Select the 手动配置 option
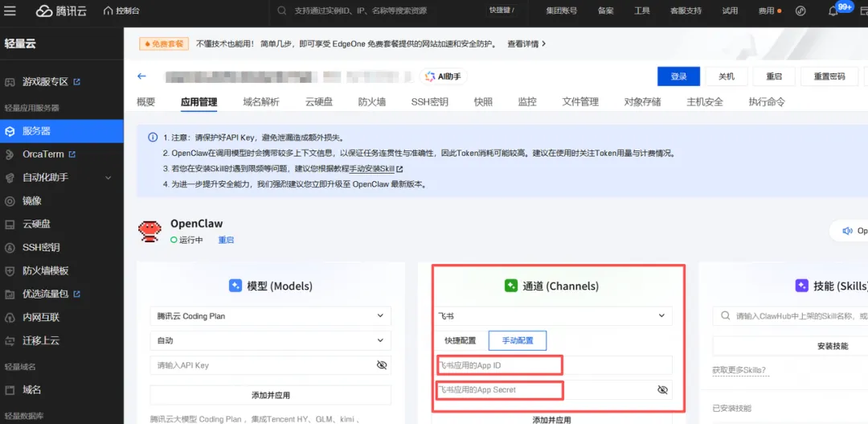The width and height of the screenshot is (868, 424). (518, 340)
